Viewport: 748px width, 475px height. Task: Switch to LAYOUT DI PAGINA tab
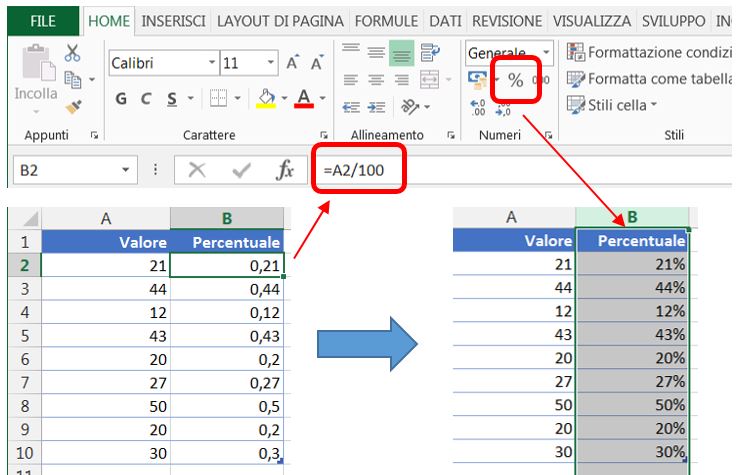click(x=280, y=21)
